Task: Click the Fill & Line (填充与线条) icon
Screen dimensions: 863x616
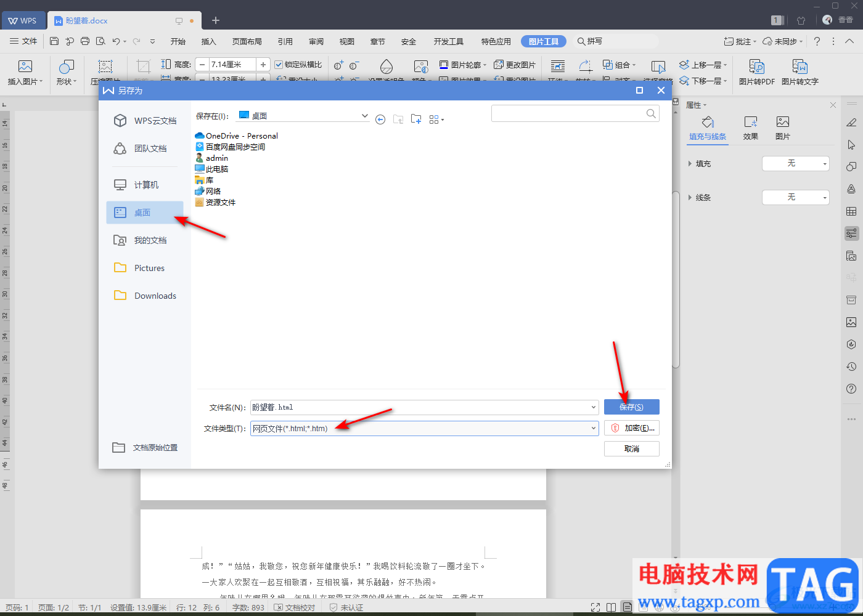Action: point(708,122)
